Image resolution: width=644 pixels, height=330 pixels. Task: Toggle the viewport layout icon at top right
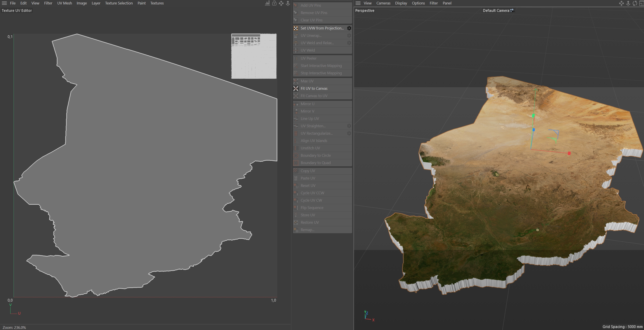[642, 3]
